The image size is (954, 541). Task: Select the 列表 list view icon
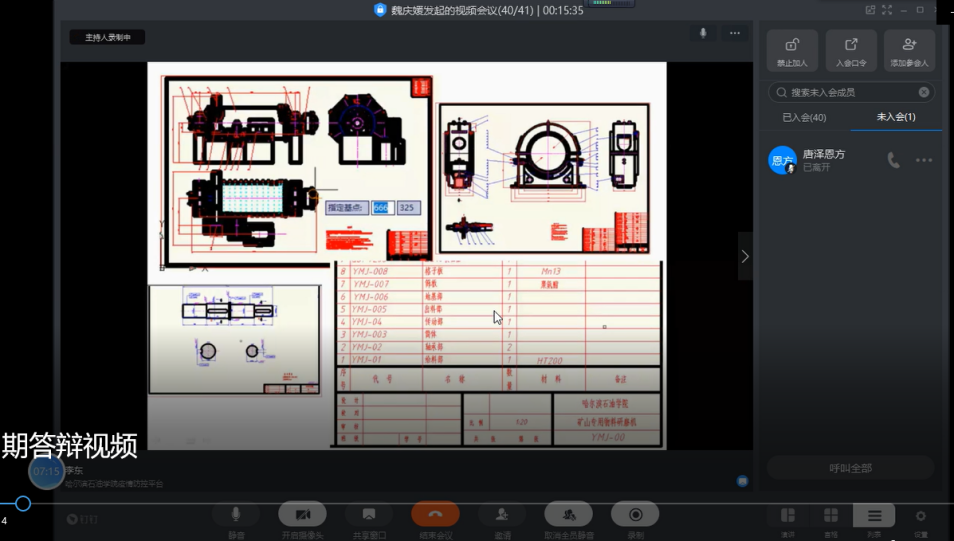(874, 516)
